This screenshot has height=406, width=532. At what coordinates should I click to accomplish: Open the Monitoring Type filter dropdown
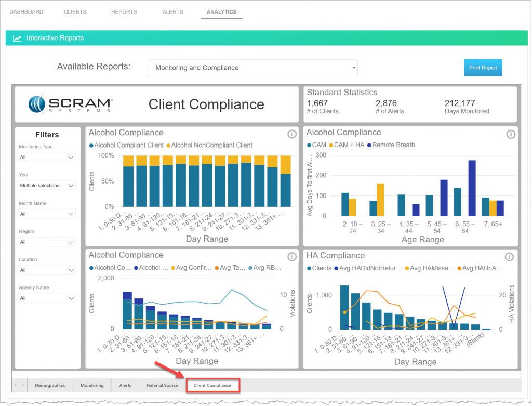pyautogui.click(x=47, y=157)
